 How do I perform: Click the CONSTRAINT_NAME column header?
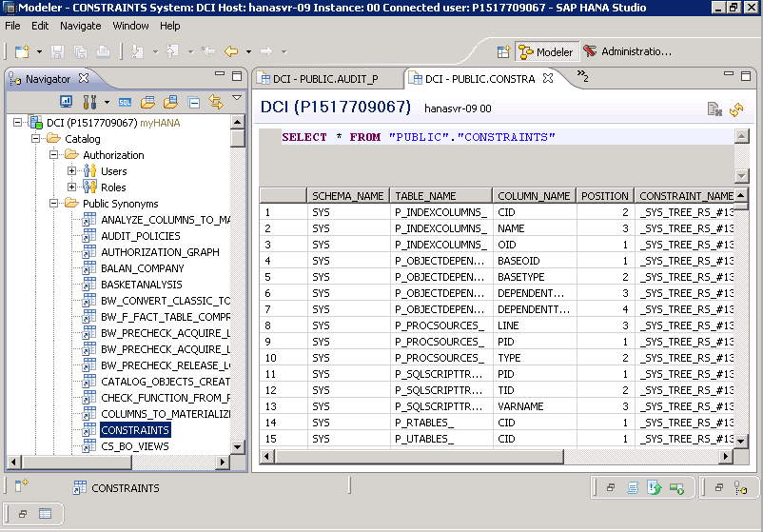pyautogui.click(x=686, y=196)
